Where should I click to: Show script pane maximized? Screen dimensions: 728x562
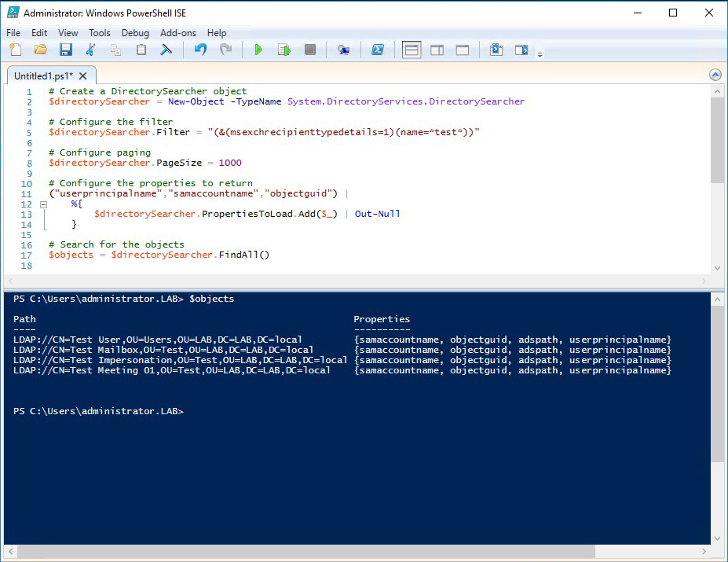click(x=463, y=50)
